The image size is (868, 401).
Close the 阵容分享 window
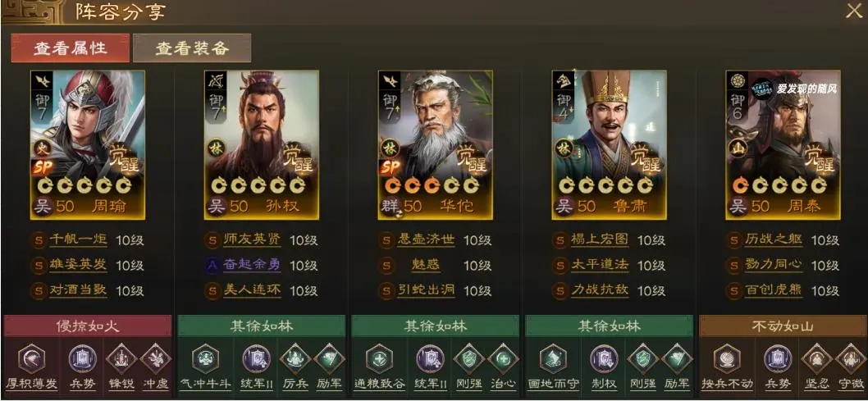pos(854,11)
